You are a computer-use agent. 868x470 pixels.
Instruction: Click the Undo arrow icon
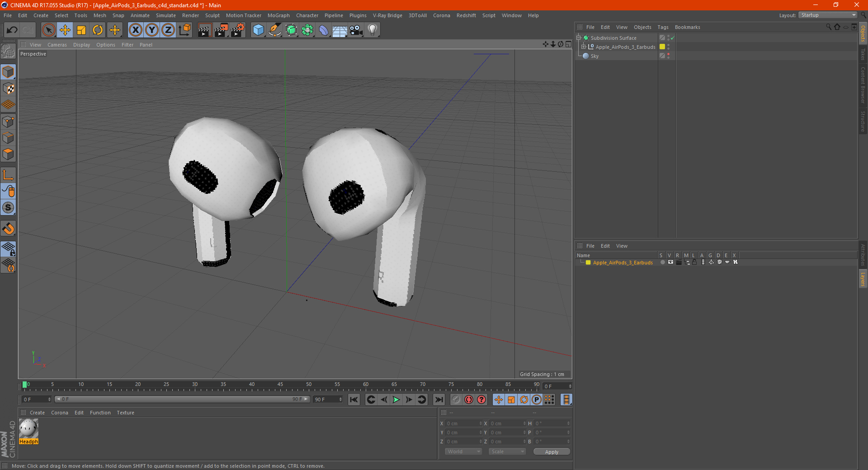pyautogui.click(x=12, y=30)
